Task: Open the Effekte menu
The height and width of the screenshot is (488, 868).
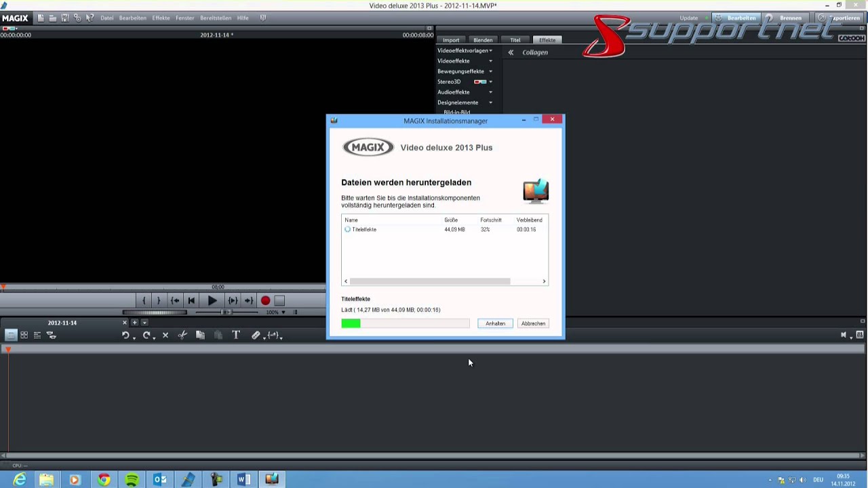Action: (x=161, y=18)
